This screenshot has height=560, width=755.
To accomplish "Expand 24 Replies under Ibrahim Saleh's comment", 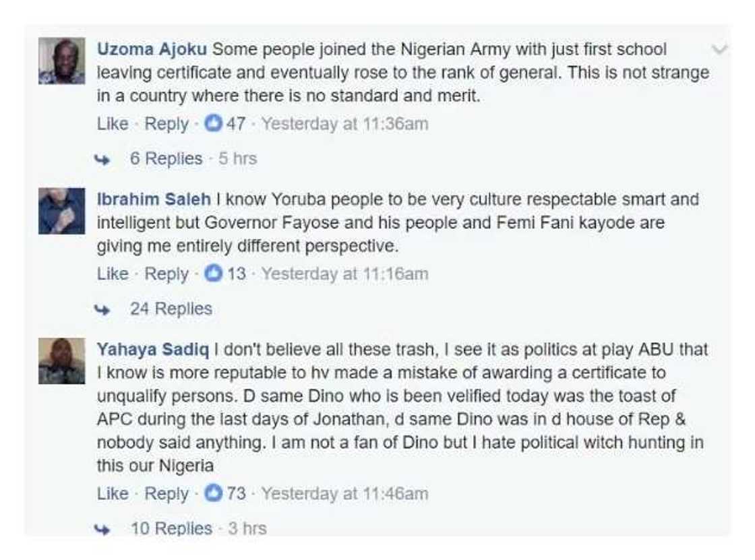I will 171,309.
